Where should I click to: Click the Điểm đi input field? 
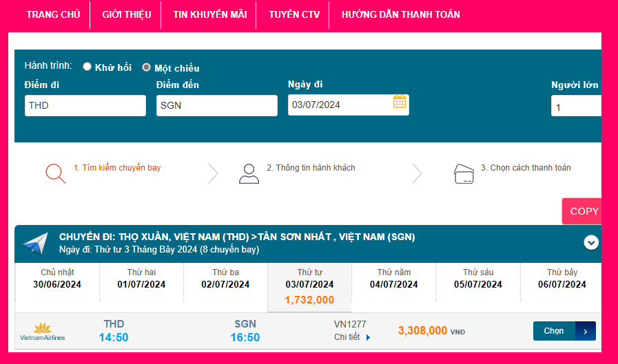pos(85,105)
